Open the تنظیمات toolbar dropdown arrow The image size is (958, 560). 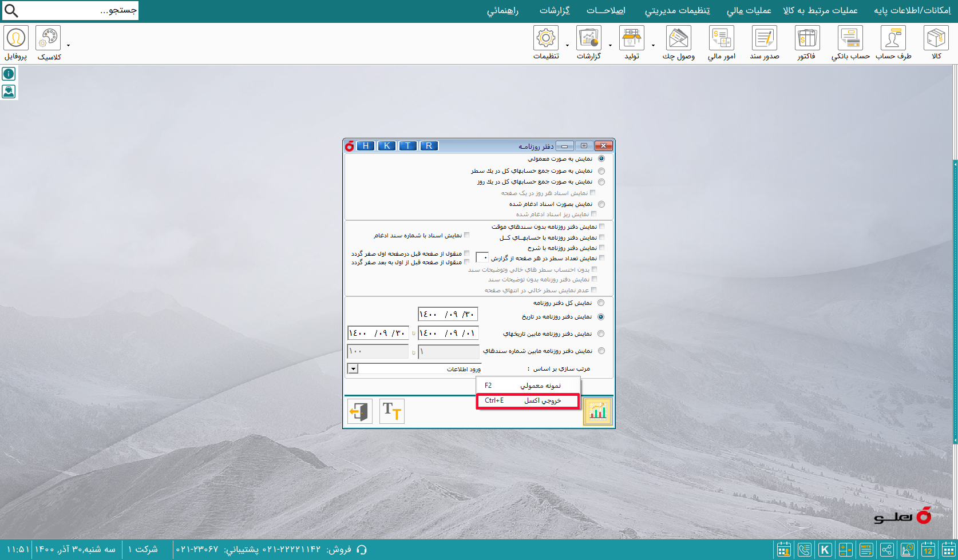[567, 45]
